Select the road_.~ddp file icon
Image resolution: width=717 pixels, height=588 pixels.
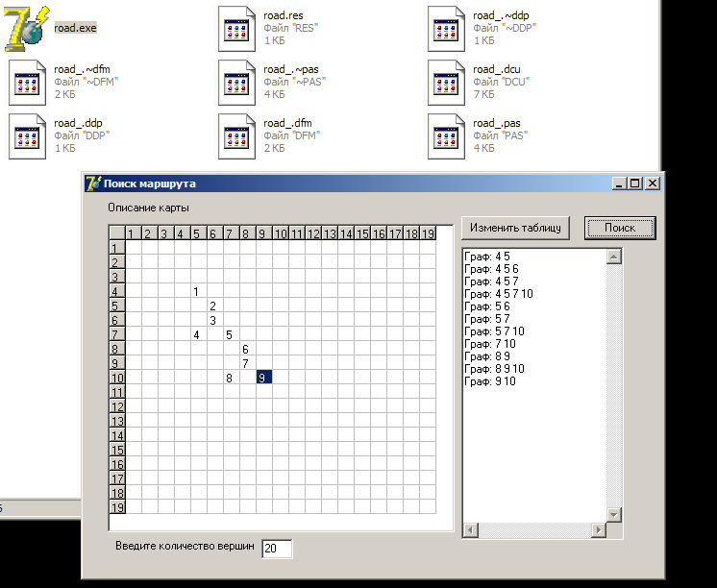(x=446, y=29)
